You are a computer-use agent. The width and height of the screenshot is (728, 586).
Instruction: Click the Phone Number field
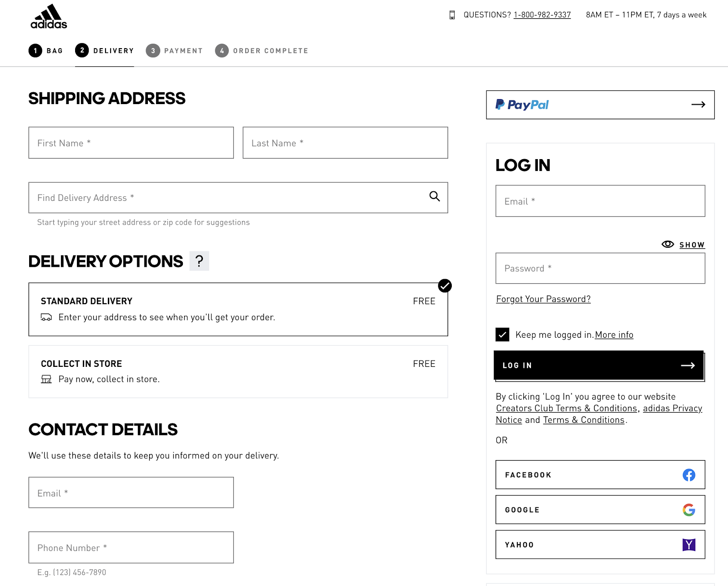pyautogui.click(x=131, y=547)
